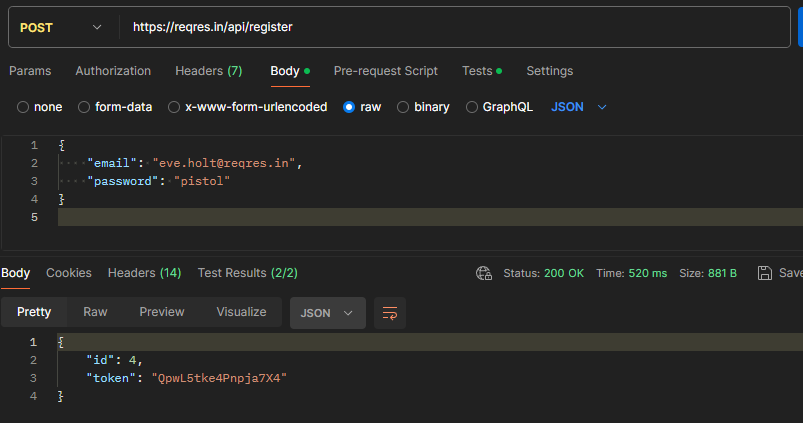Select the none body type

coord(39,107)
